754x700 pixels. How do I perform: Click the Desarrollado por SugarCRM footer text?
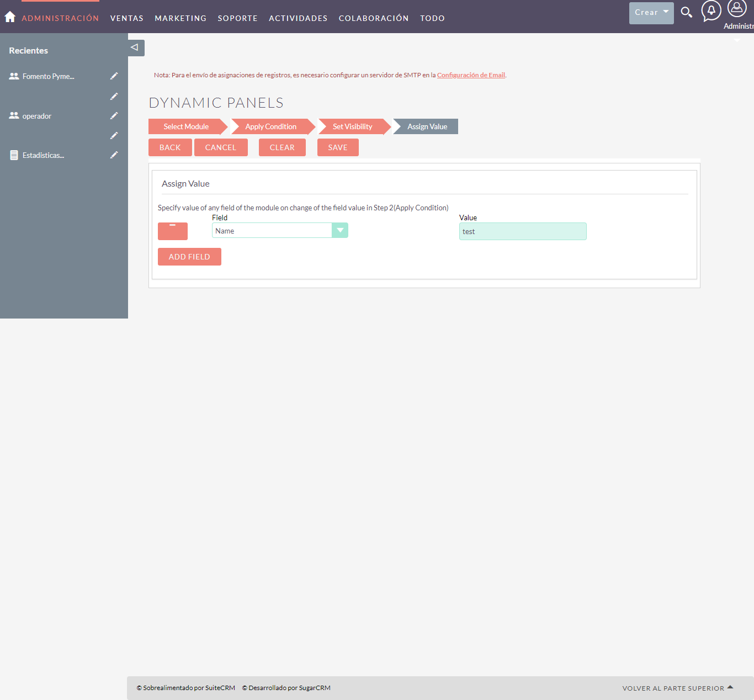[286, 688]
